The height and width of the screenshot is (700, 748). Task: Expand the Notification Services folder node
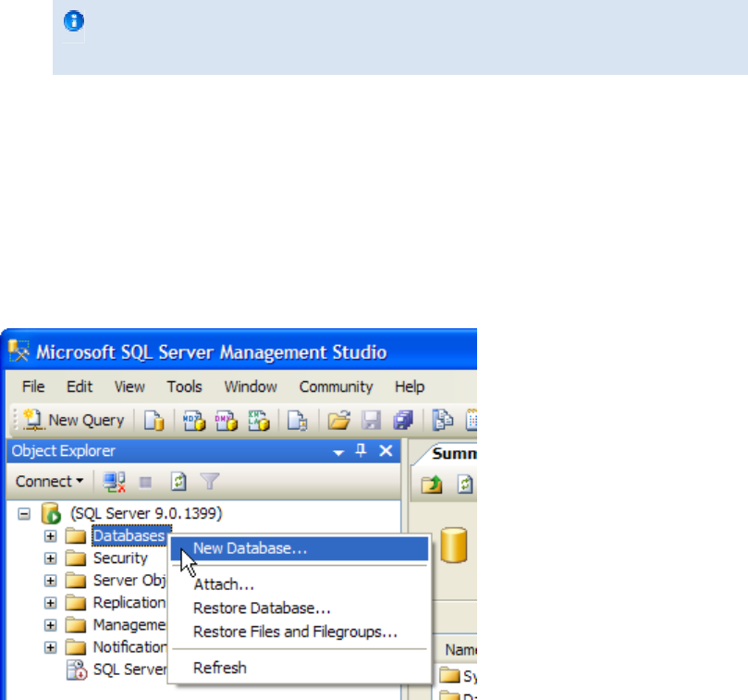point(50,647)
